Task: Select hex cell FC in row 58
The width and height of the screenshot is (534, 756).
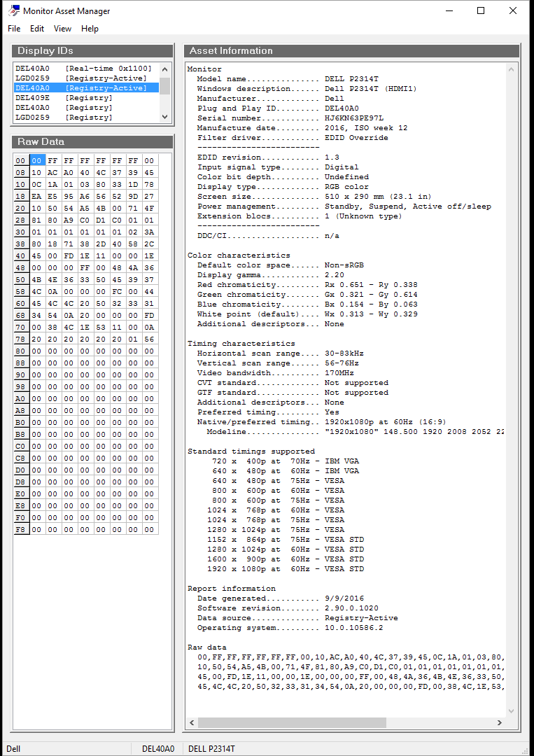Action: coord(118,292)
